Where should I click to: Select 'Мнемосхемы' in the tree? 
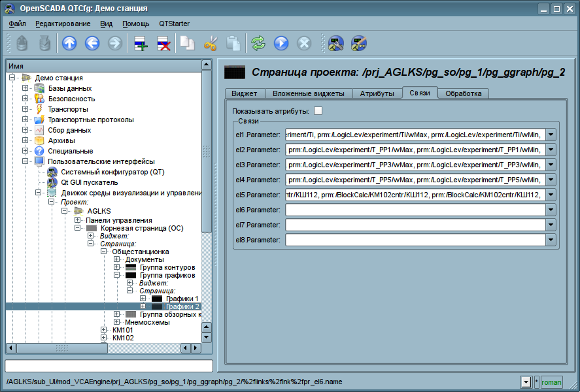(x=147, y=322)
